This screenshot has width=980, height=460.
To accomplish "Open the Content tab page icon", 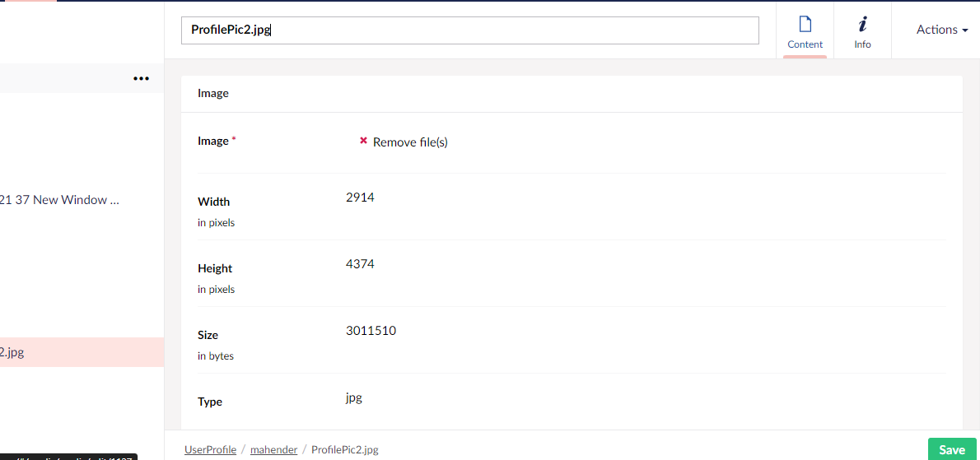I will pos(805,25).
